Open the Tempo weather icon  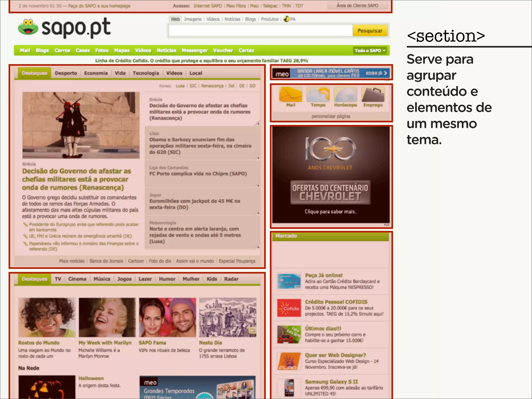pyautogui.click(x=318, y=95)
